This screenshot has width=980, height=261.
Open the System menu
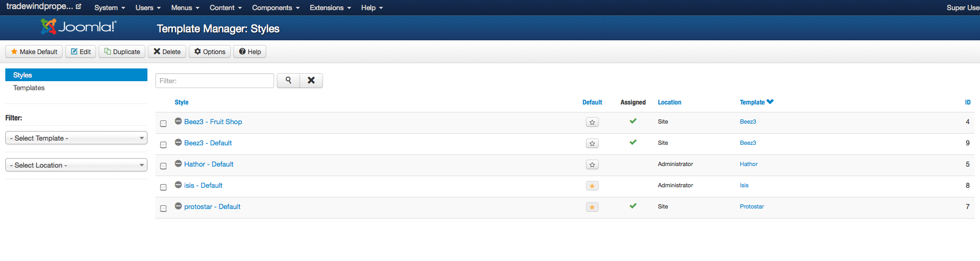coord(110,7)
